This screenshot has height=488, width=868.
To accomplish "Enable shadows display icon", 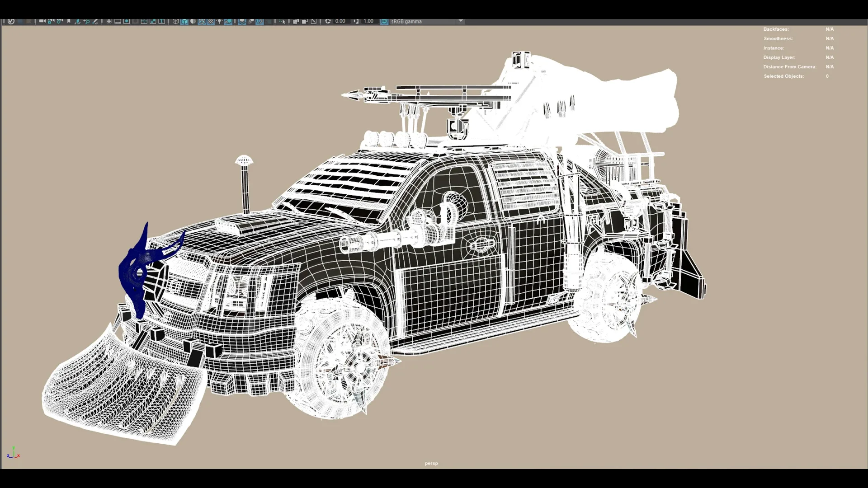I will [x=228, y=21].
